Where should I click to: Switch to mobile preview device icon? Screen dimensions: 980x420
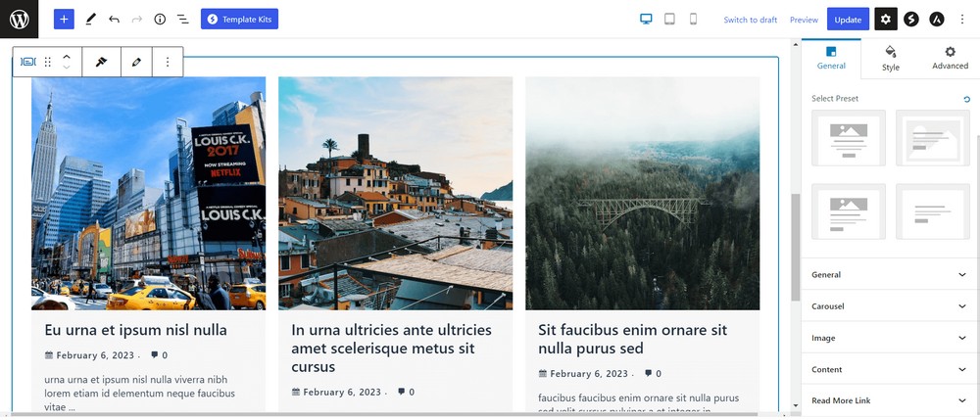(x=693, y=19)
